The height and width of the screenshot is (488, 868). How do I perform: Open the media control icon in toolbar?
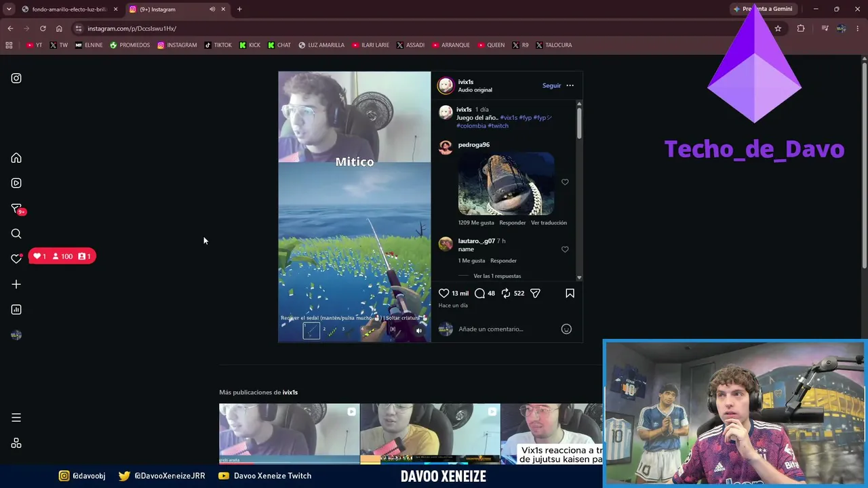point(825,28)
